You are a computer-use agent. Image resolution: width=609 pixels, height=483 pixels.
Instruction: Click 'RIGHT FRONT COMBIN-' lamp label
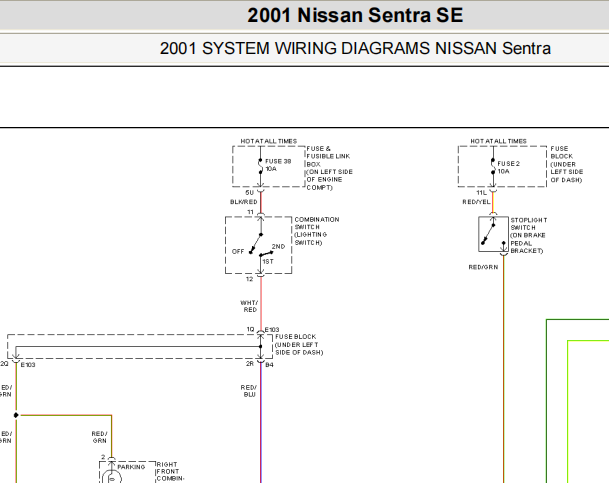[170, 472]
